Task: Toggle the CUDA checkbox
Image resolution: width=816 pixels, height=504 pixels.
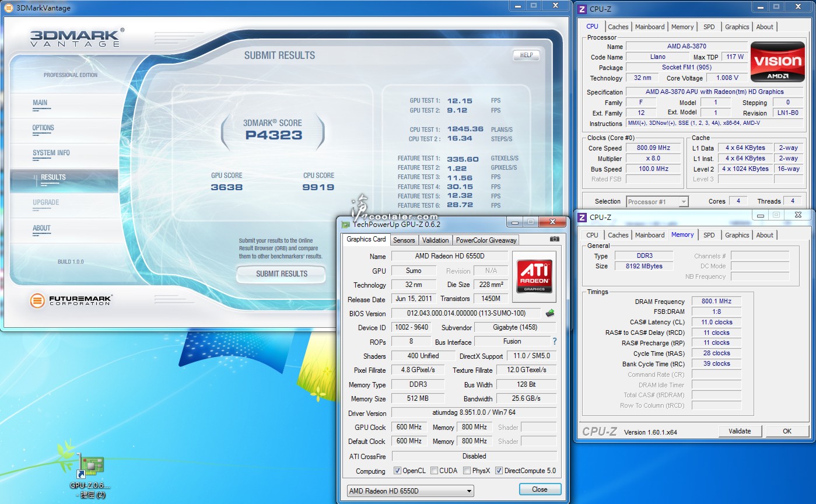Action: (434, 471)
